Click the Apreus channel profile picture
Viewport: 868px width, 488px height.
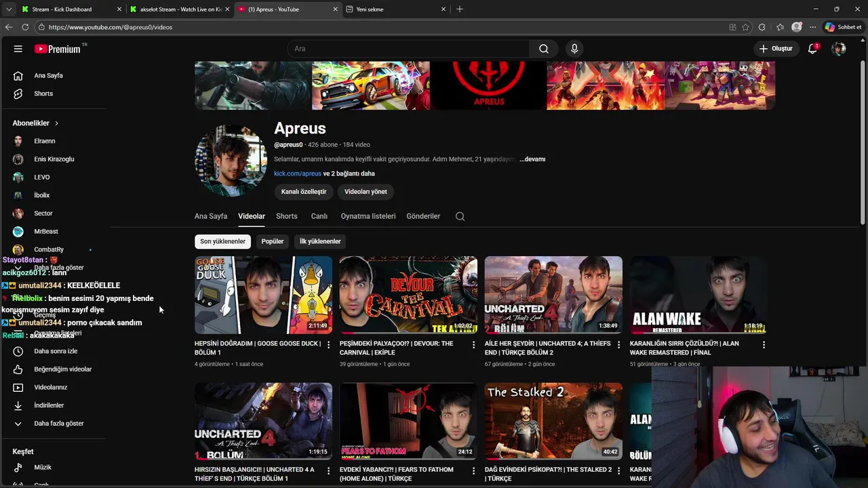(231, 161)
